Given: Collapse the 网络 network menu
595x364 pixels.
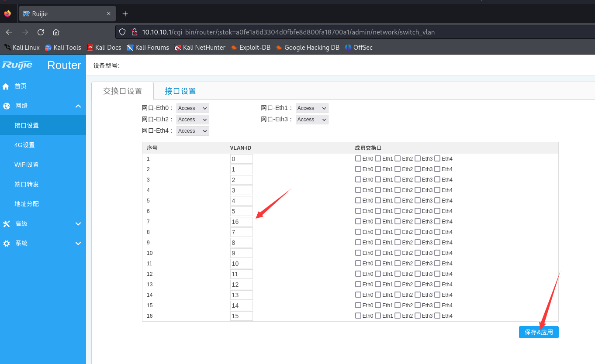Looking at the screenshot, I should 43,106.
